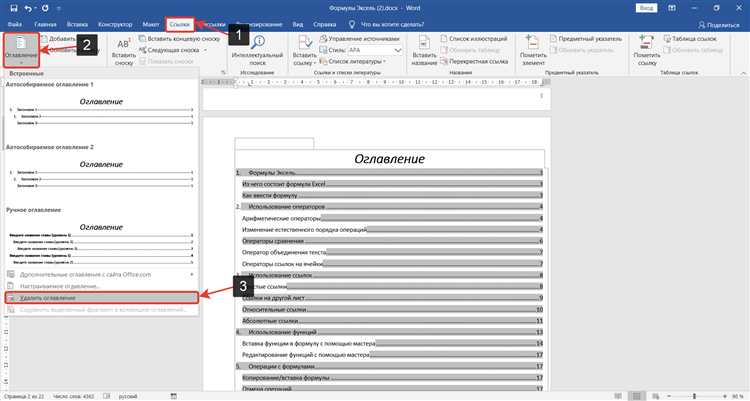Image resolution: width=750 pixels, height=401 pixels.
Task: Click Перекрестная ссылка button
Action: click(474, 61)
